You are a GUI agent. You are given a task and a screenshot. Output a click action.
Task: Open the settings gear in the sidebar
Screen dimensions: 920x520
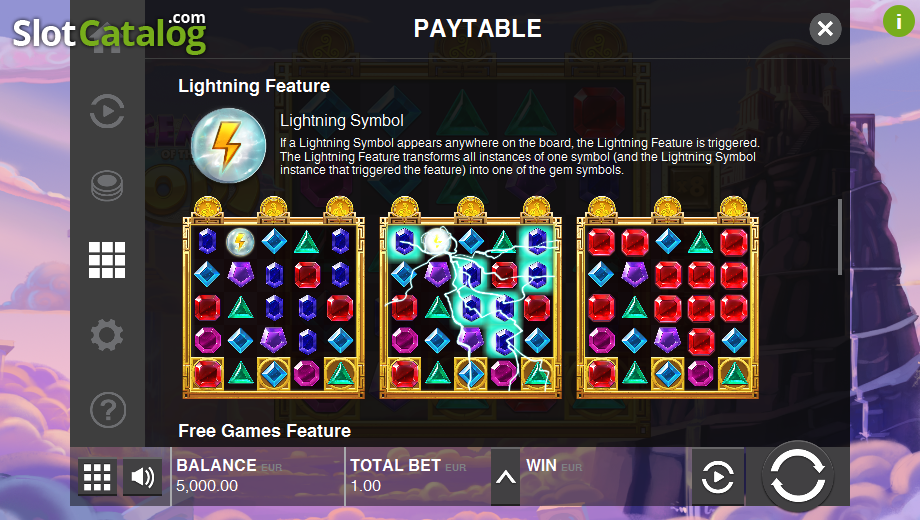[x=107, y=335]
